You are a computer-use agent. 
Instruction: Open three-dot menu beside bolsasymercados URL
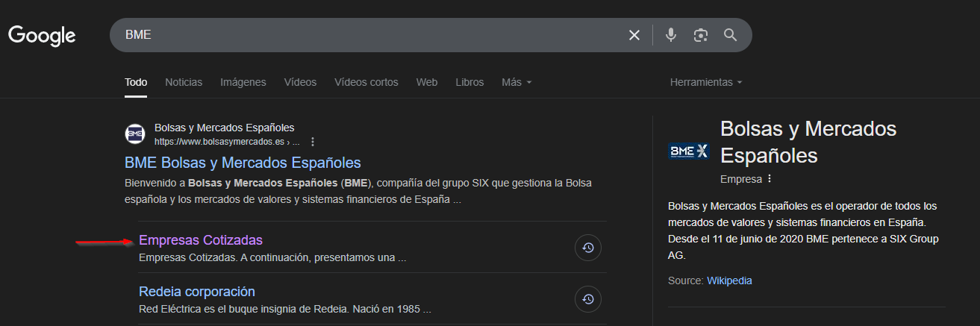(313, 142)
